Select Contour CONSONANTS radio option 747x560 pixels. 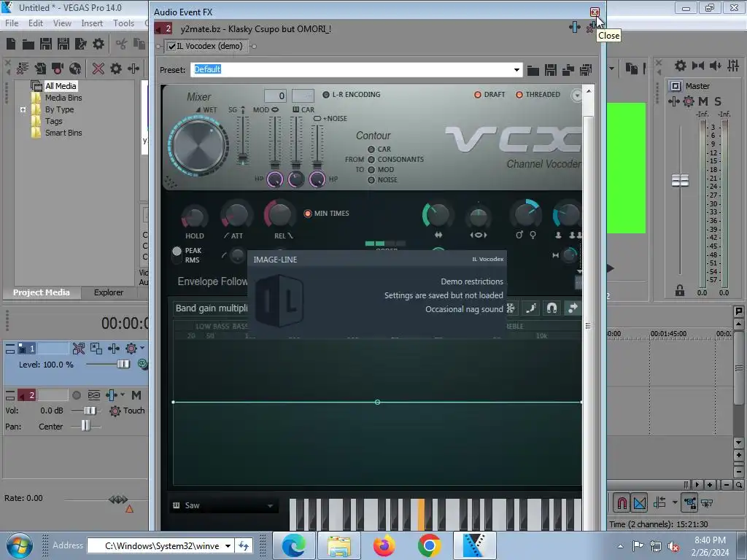coord(371,160)
